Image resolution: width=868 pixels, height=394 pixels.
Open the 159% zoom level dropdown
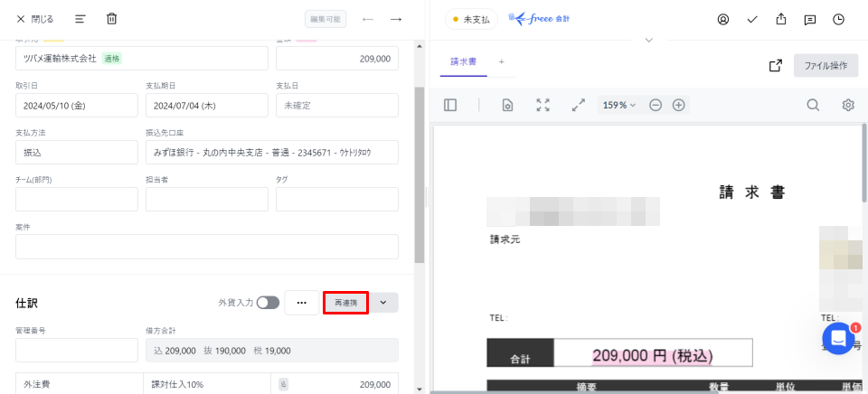(619, 105)
